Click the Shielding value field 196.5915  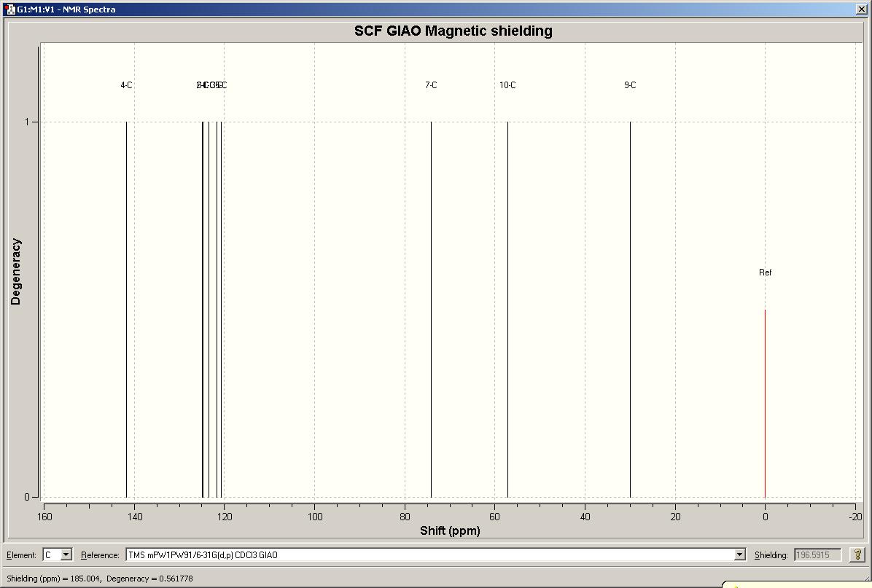click(x=817, y=554)
